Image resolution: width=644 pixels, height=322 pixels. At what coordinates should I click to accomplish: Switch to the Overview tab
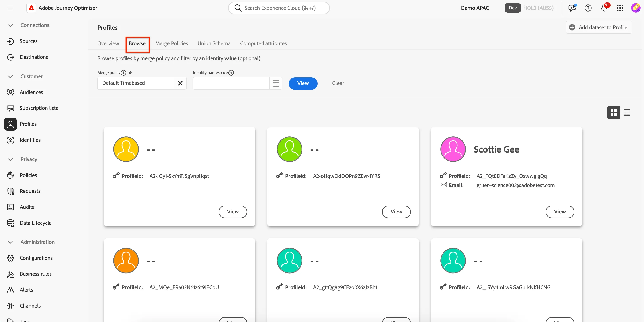tap(108, 43)
